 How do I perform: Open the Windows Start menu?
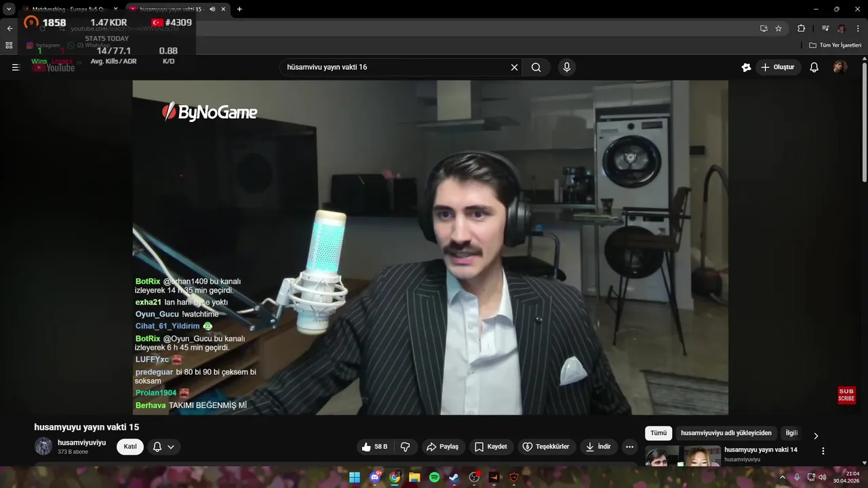click(355, 477)
